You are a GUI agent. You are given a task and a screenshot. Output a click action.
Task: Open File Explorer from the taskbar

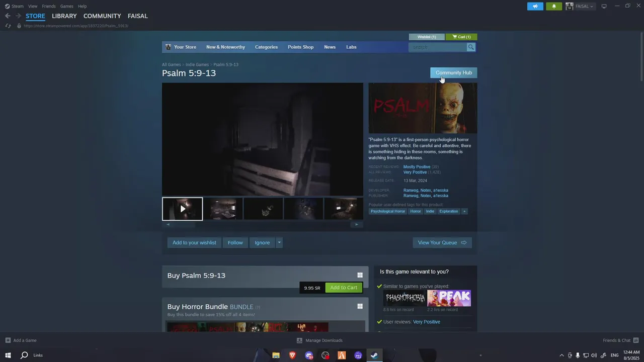(x=276, y=355)
